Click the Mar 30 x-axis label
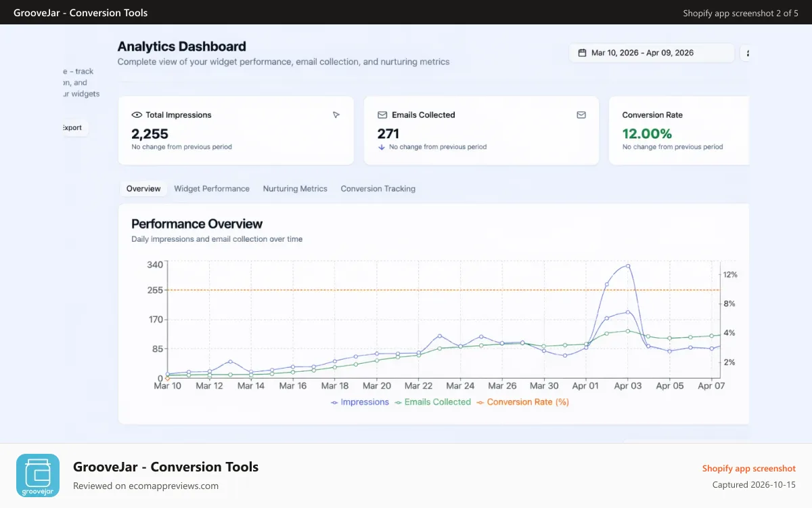 [x=544, y=386]
